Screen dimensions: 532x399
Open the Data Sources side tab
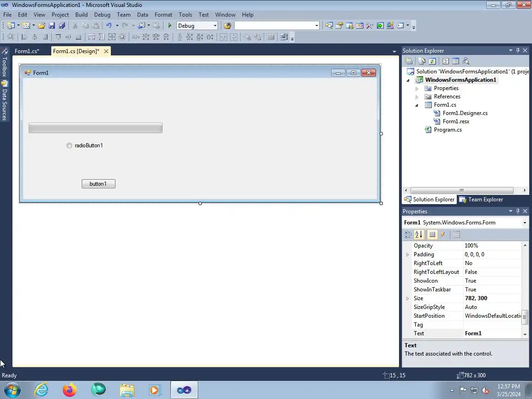pos(5,101)
